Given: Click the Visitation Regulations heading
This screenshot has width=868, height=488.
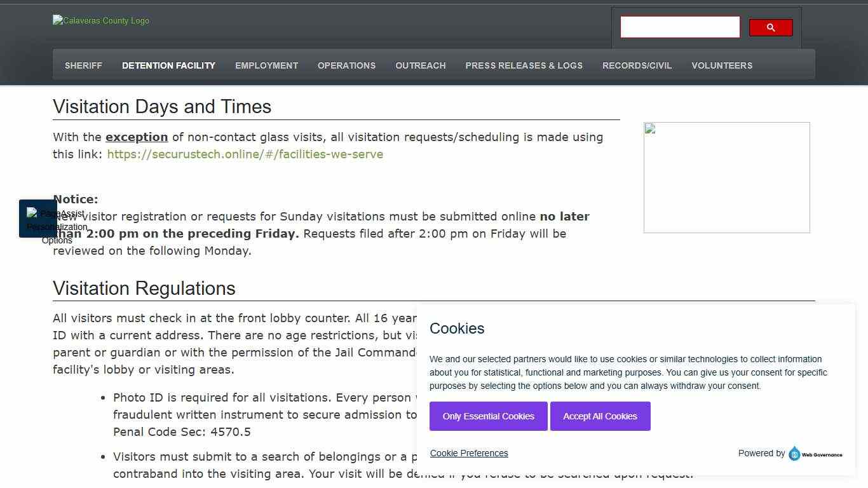Looking at the screenshot, I should point(144,288).
